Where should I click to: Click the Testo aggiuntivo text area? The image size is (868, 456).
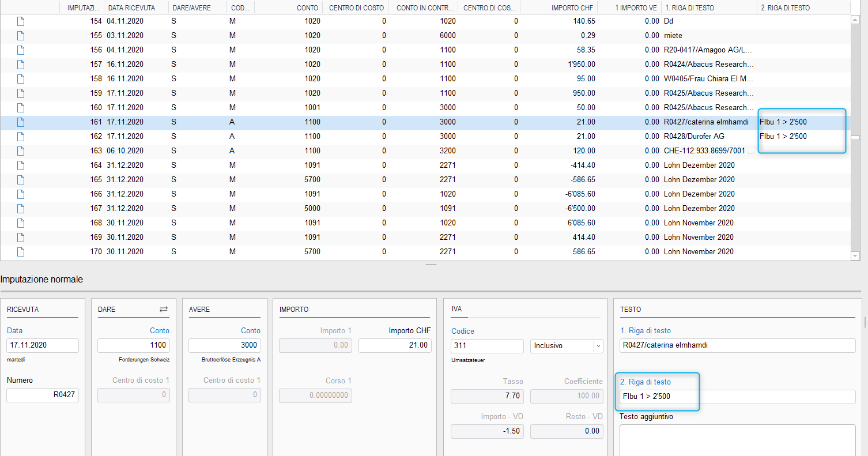[737, 440]
